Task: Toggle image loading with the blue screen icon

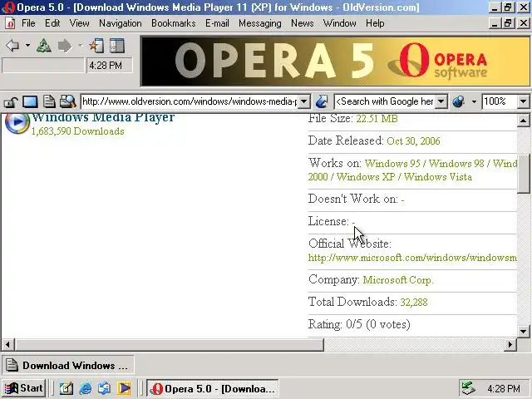Action: [30, 101]
